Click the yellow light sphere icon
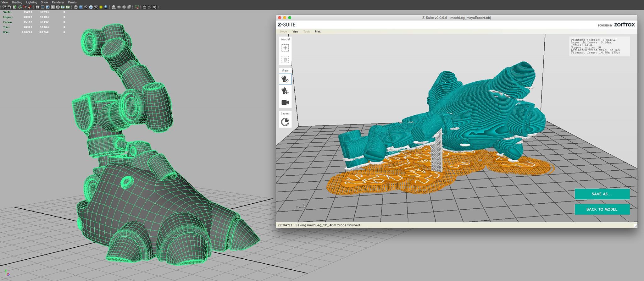The image size is (644, 281). (x=101, y=7)
